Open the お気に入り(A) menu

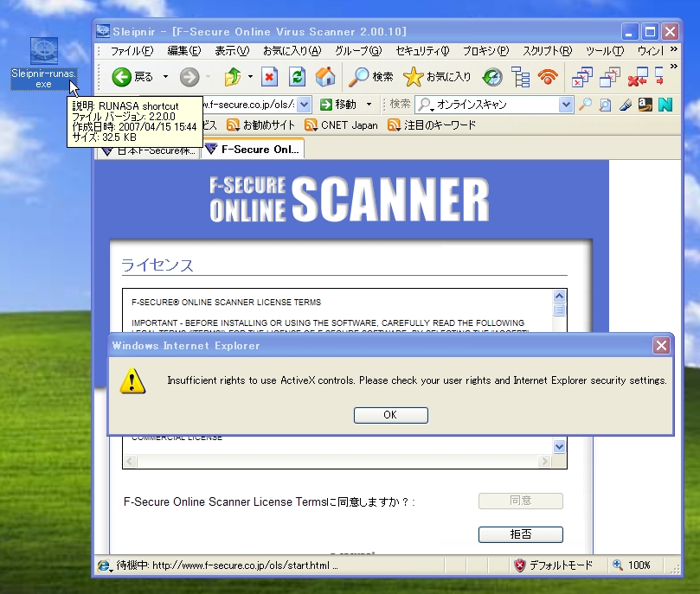(x=292, y=51)
